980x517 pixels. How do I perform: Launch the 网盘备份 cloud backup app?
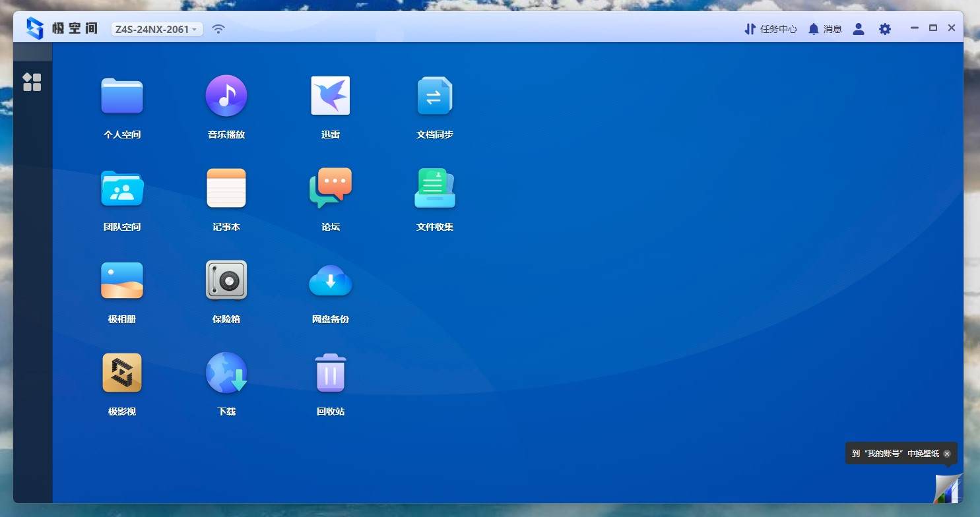pyautogui.click(x=331, y=281)
